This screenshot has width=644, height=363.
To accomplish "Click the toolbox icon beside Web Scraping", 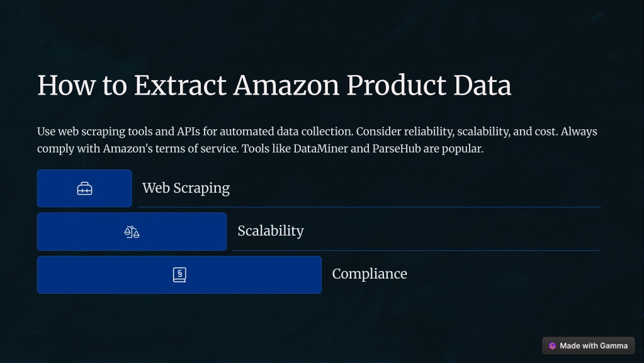I will pos(84,188).
